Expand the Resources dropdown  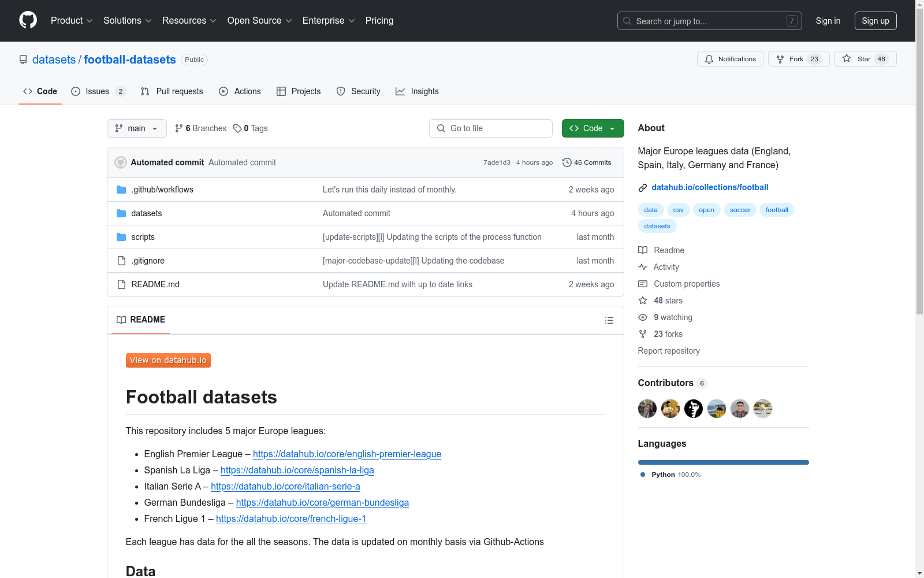189,20
